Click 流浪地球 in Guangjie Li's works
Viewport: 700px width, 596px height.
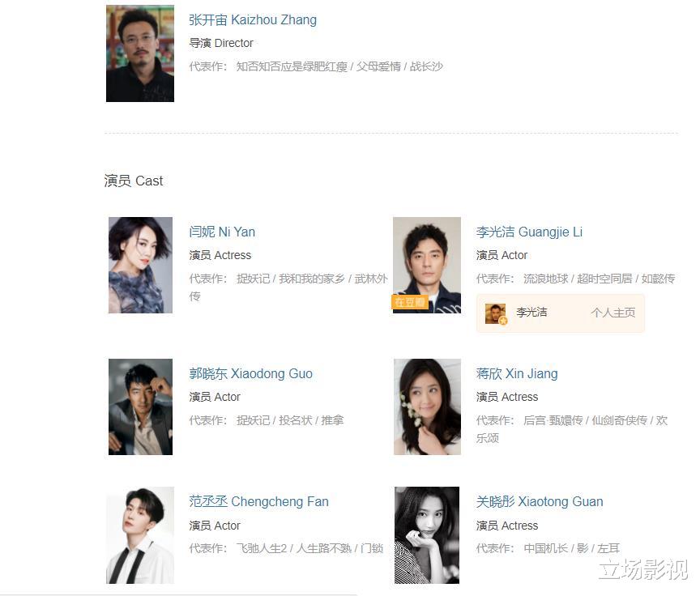click(545, 279)
